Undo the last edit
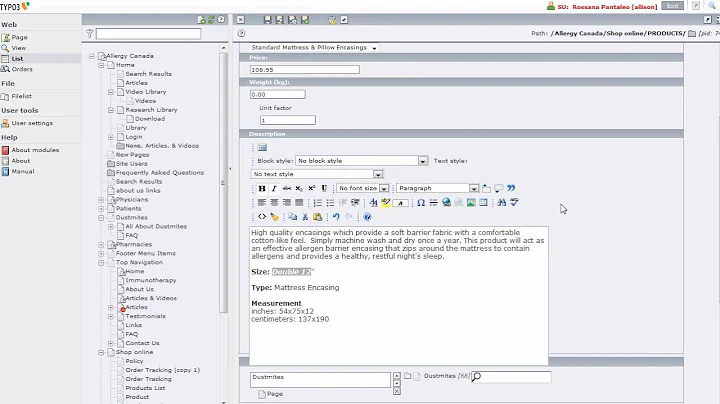720x404 pixels. [336, 217]
